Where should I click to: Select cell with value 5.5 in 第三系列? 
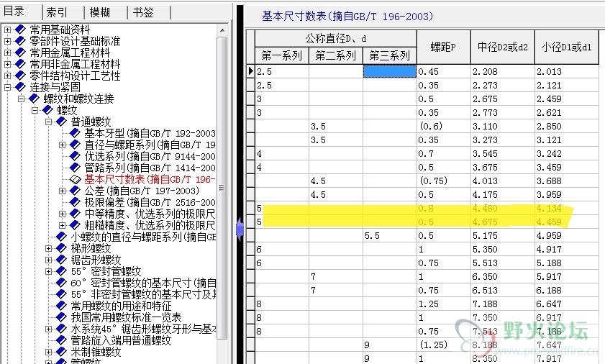pos(390,235)
